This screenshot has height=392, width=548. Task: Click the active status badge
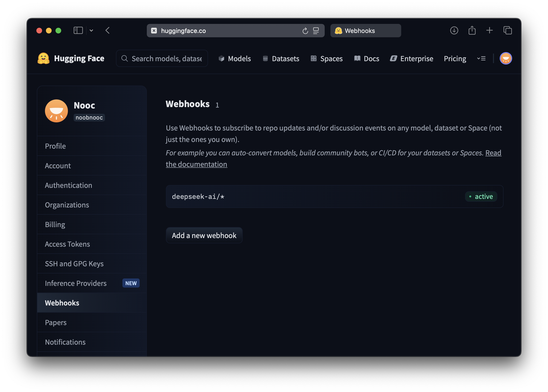pos(481,196)
